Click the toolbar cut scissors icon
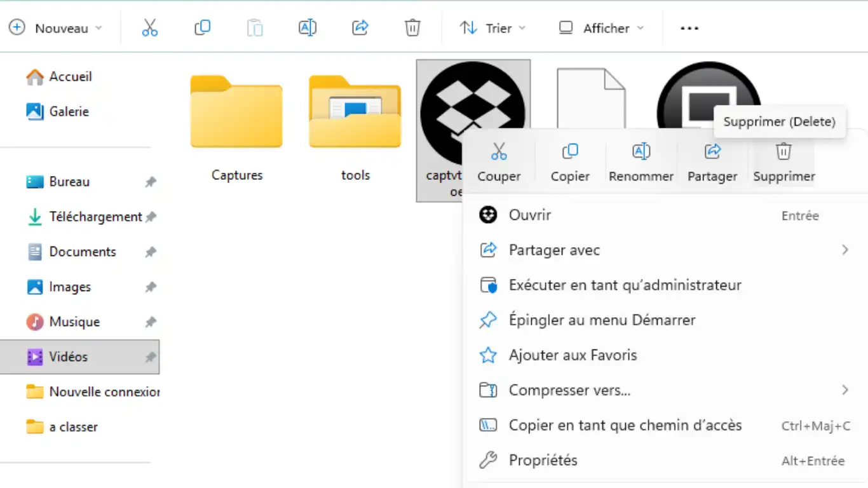 [149, 28]
